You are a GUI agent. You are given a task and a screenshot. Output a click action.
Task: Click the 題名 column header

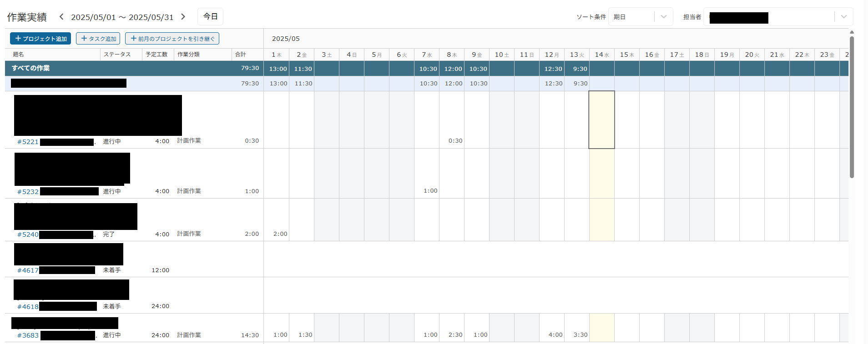(x=18, y=55)
